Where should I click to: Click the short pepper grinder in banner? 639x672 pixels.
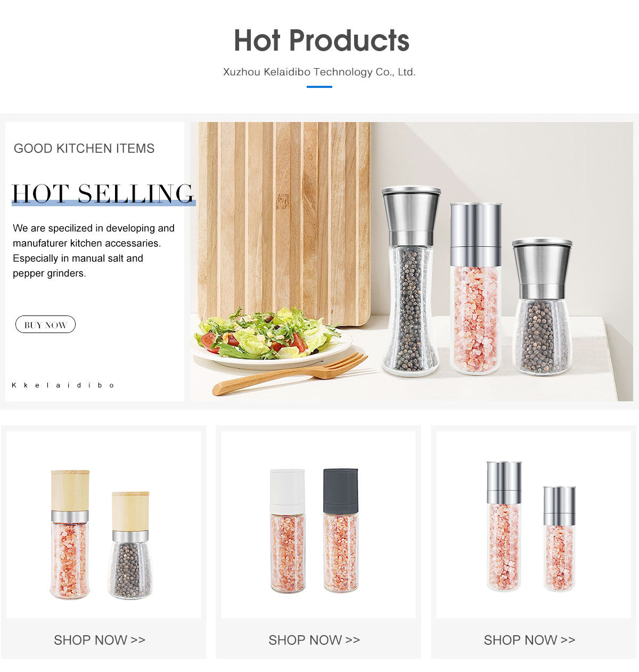coord(542,306)
